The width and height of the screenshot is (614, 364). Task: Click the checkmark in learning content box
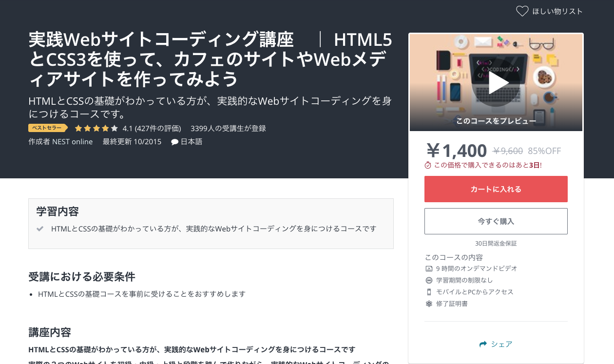click(40, 229)
